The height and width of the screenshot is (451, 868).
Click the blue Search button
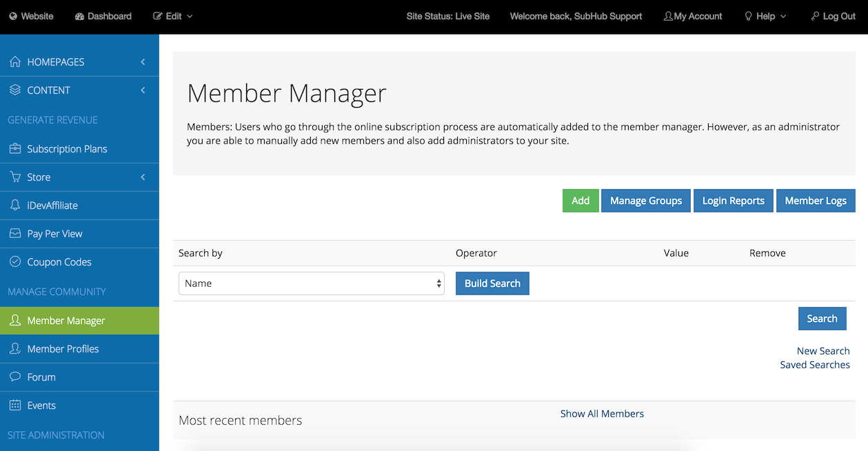tap(822, 319)
